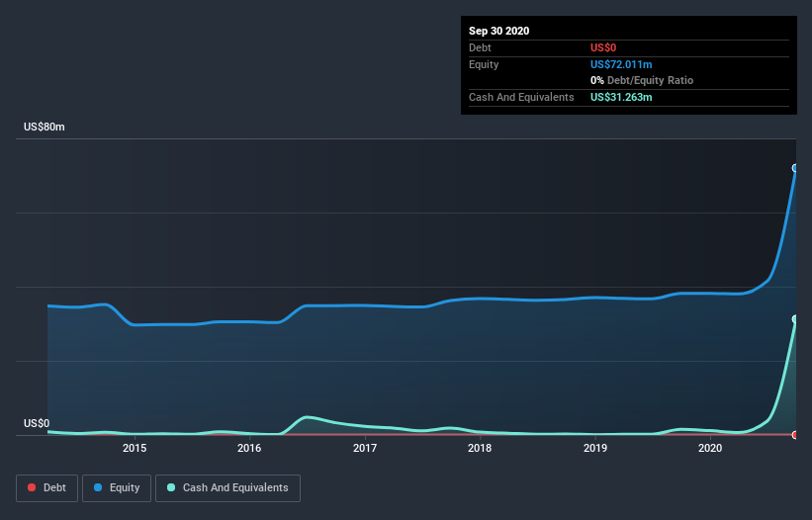Click the 0% Debt/Equity Ratio text
The width and height of the screenshot is (812, 520).
point(642,81)
